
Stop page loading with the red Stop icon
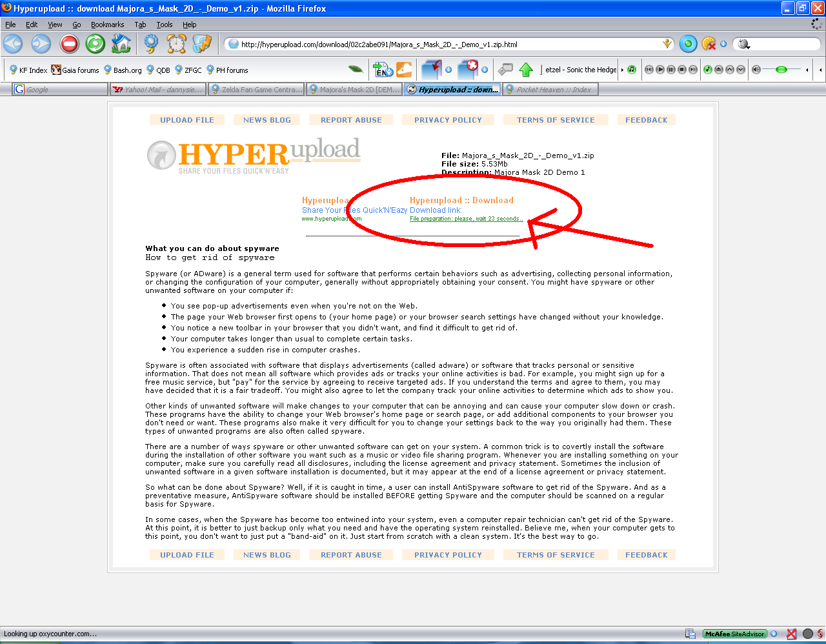point(69,44)
